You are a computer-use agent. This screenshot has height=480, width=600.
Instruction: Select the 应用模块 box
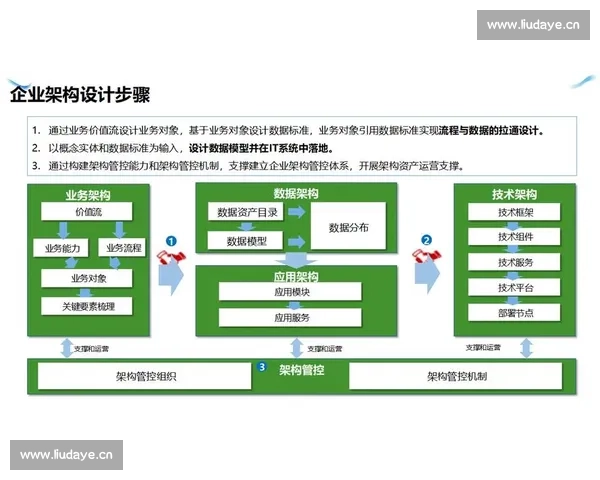(x=290, y=292)
